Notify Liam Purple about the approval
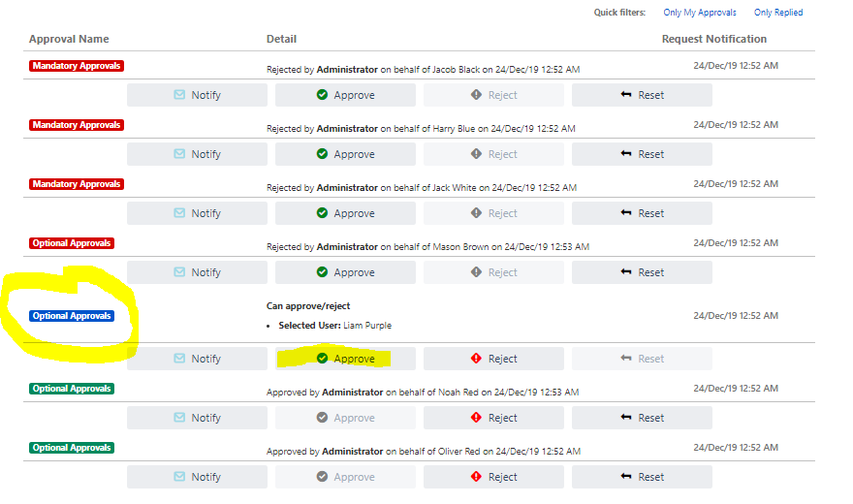 (197, 359)
